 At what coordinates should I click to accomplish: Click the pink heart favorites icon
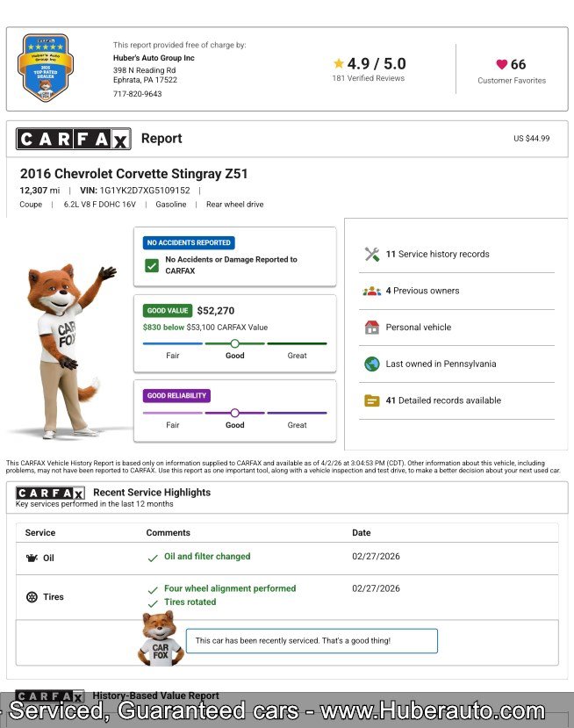point(502,64)
